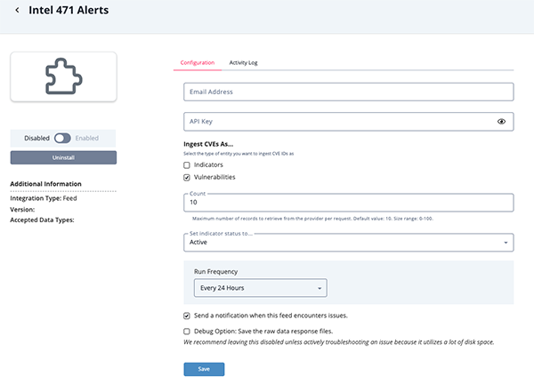Open the Run Frequency dropdown
This screenshot has height=392, width=534.
tap(261, 288)
